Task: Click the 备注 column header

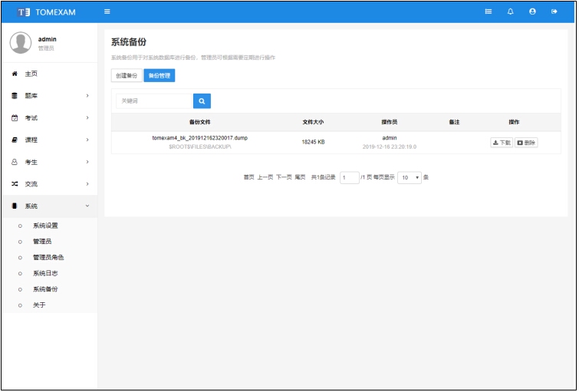Action: [x=454, y=122]
